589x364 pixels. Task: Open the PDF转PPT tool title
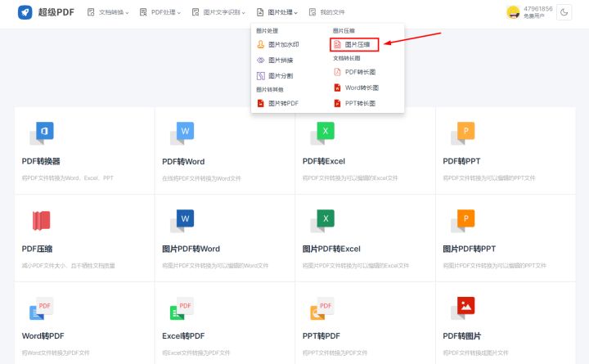pos(461,161)
